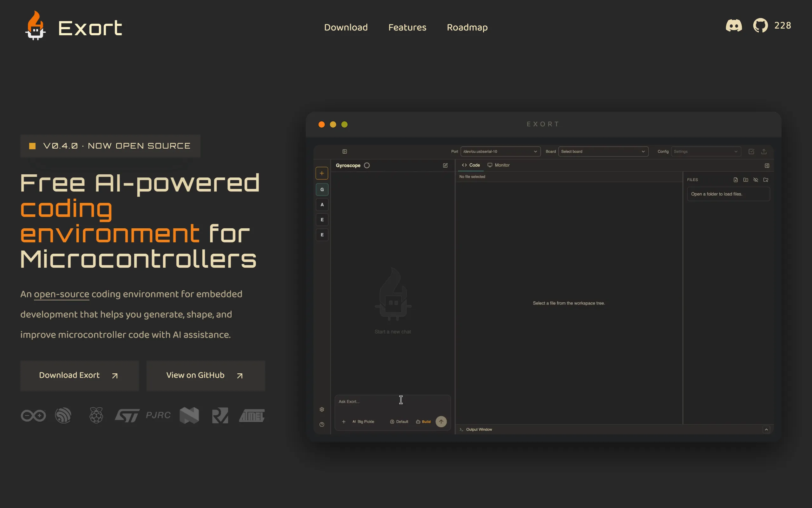Click the FILES panel heading
This screenshot has height=508, width=812.
692,180
